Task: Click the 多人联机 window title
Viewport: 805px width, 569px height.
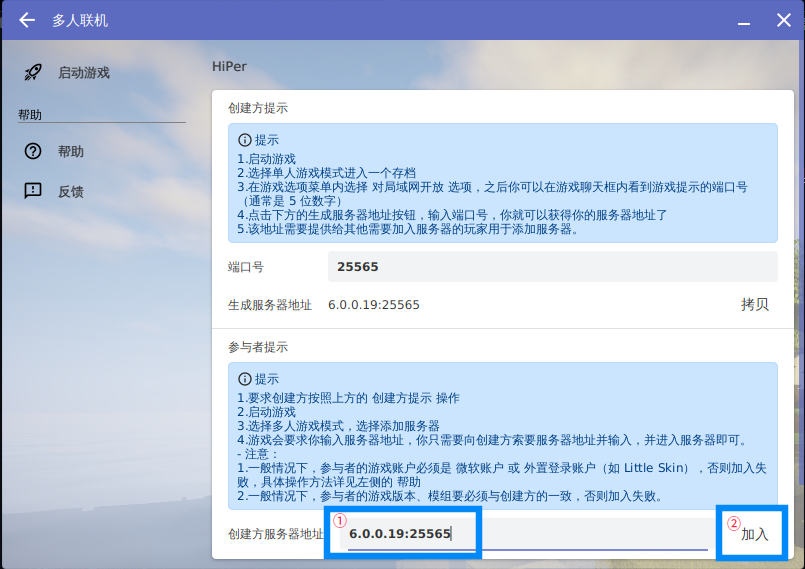Action: pyautogui.click(x=80, y=20)
